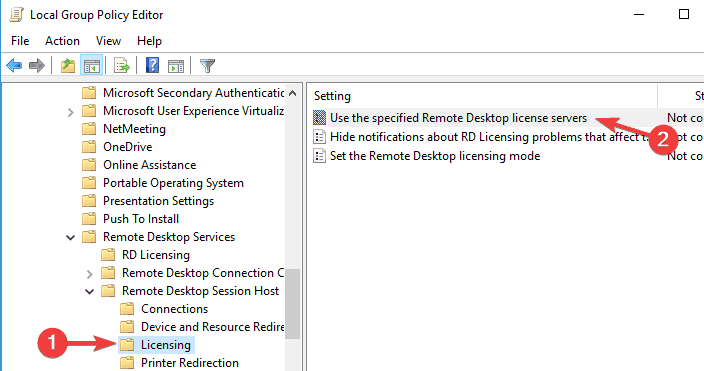
Task: Select Remote Desktop Session Host tree item
Action: point(200,291)
